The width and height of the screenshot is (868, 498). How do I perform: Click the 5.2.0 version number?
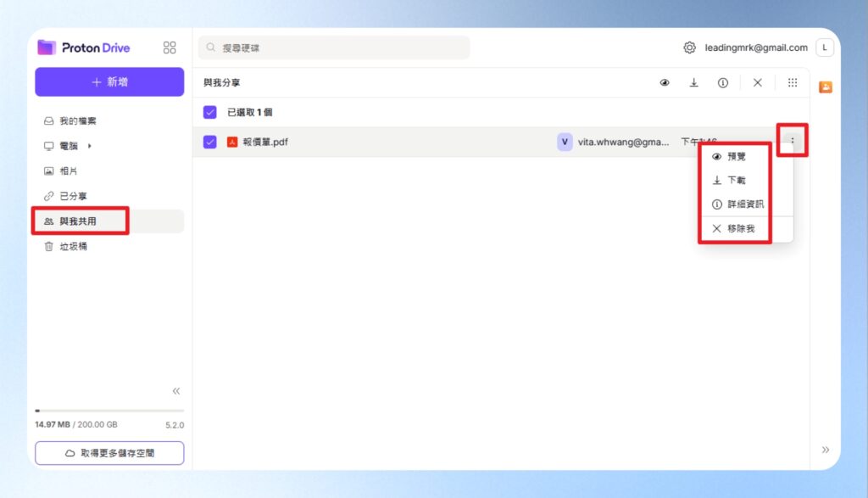[x=175, y=425]
